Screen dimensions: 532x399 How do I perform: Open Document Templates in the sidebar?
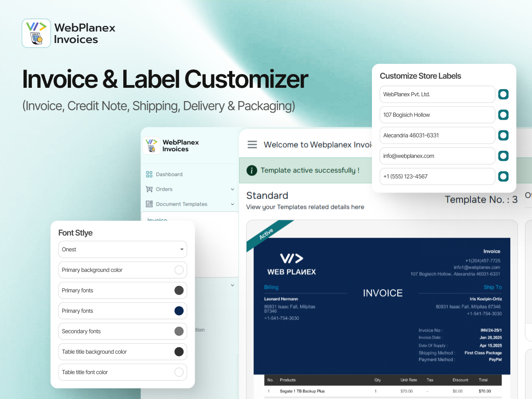[181, 204]
